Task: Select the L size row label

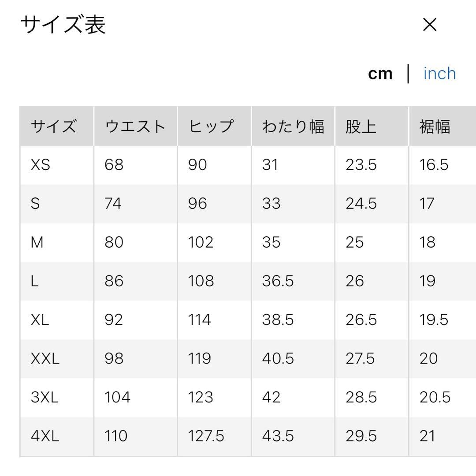Action: pos(35,281)
